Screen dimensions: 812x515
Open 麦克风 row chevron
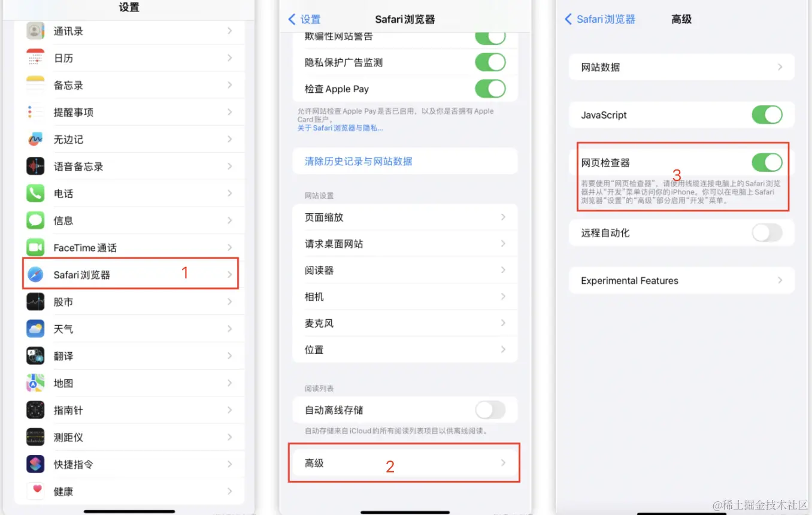[503, 323]
